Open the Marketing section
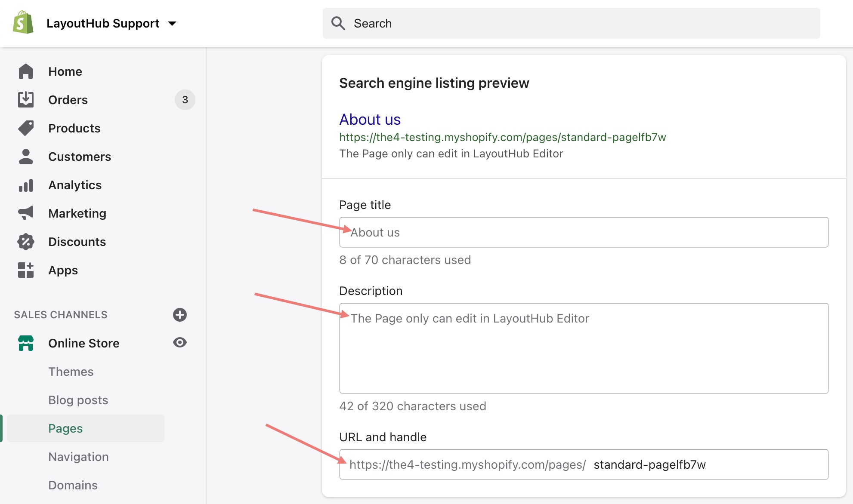 77,213
